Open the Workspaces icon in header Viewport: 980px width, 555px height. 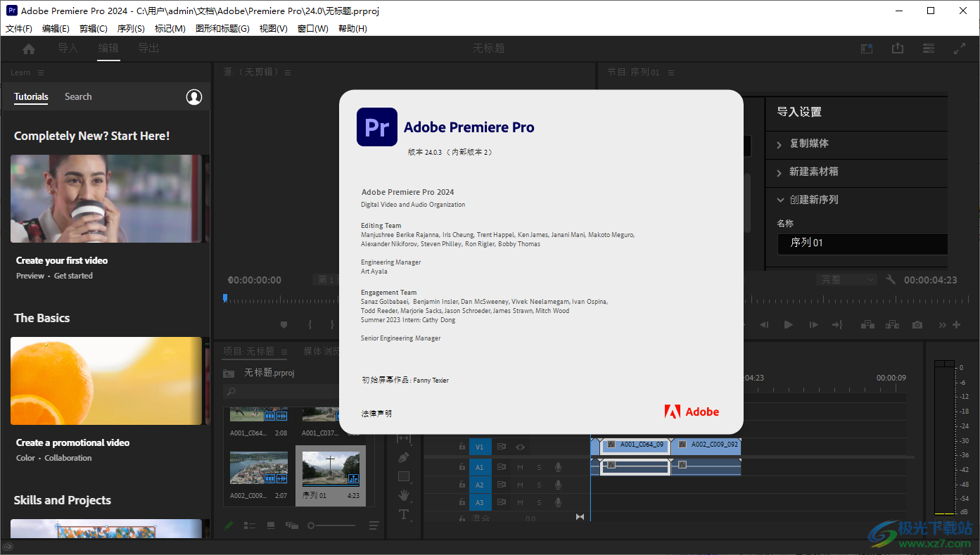(x=867, y=49)
